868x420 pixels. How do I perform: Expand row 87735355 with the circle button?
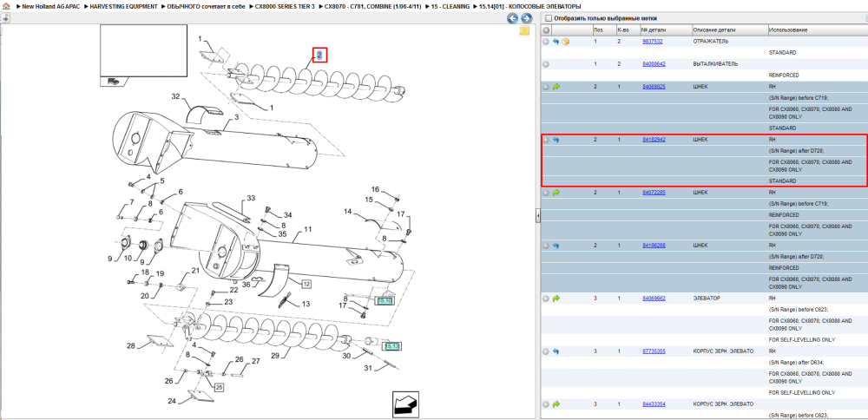click(x=546, y=351)
